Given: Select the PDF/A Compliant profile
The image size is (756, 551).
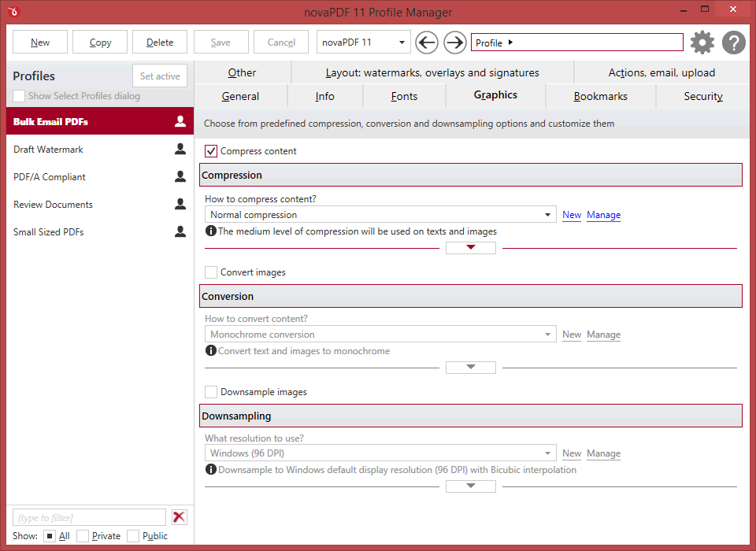Looking at the screenshot, I should point(100,176).
